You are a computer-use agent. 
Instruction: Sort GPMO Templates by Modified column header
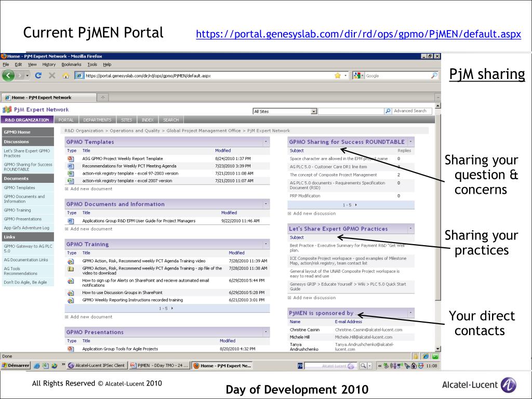(223, 151)
